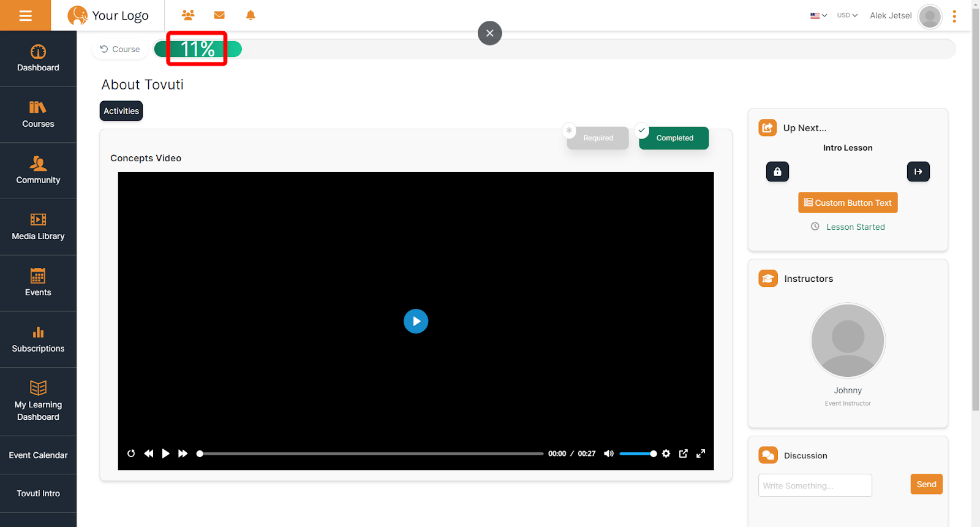980x527 pixels.
Task: Click the Intro Lesson title
Action: pyautogui.click(x=848, y=148)
